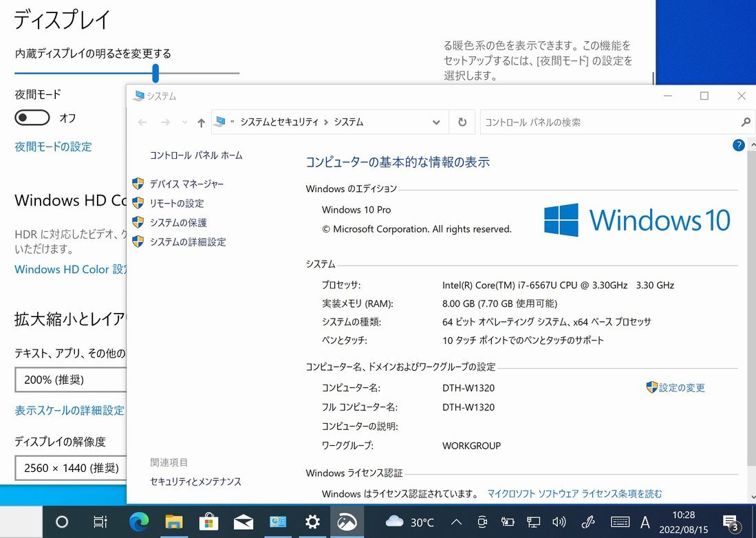Screen dimensions: 756x538
Task: Click the コンピューターの基本的な情報の表示 heading
Action: click(398, 162)
